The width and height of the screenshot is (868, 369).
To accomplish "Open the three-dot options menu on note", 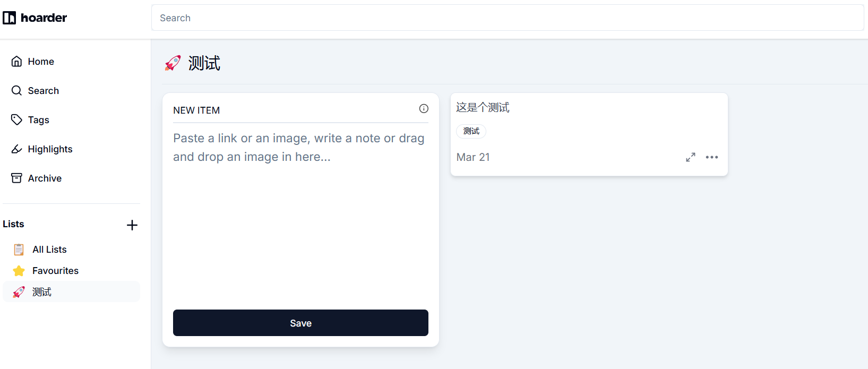I will point(712,158).
